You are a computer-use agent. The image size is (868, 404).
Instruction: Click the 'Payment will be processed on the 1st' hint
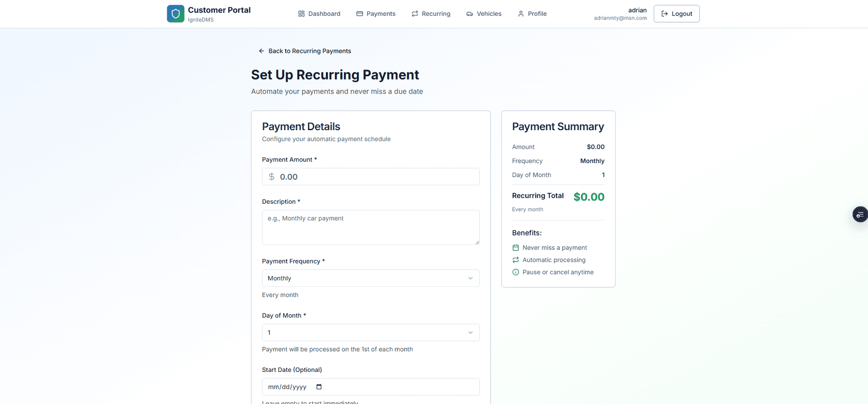tap(337, 349)
